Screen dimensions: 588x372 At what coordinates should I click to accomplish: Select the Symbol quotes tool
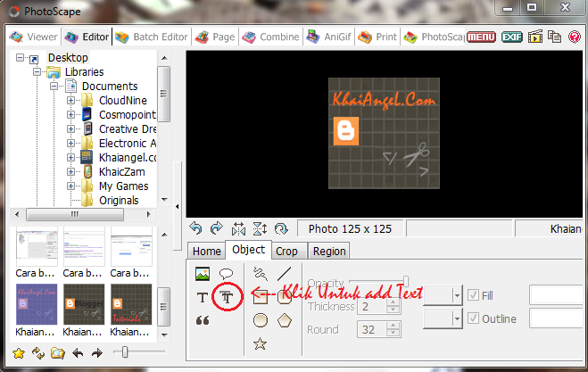tap(203, 320)
